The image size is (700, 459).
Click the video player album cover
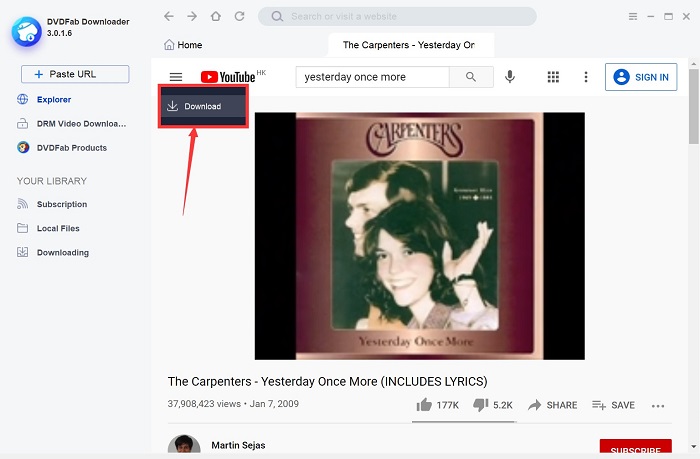tap(420, 236)
